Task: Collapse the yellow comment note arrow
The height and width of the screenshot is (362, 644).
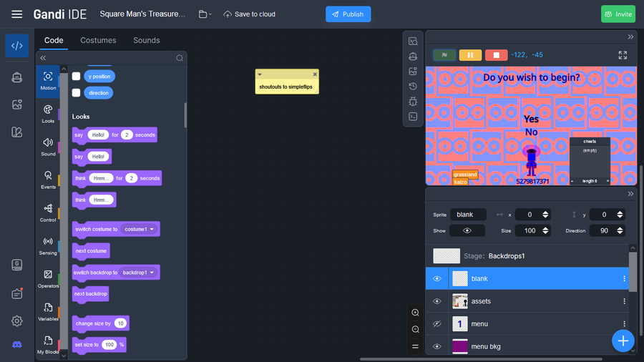Action: pos(260,74)
